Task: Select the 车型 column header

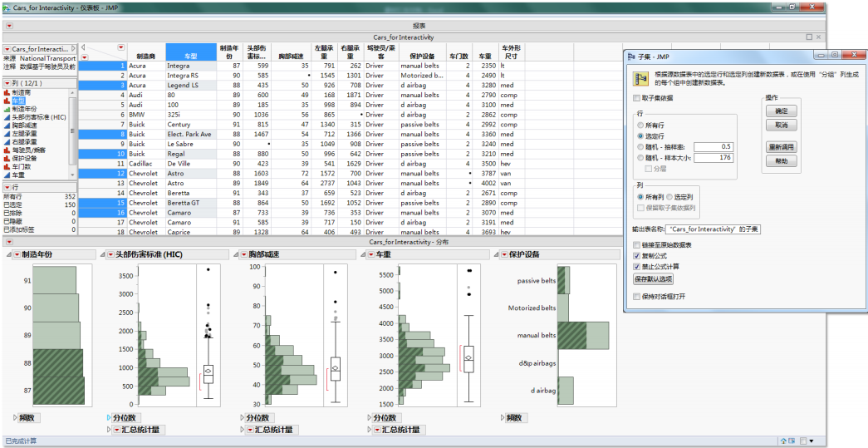Action: coord(191,52)
